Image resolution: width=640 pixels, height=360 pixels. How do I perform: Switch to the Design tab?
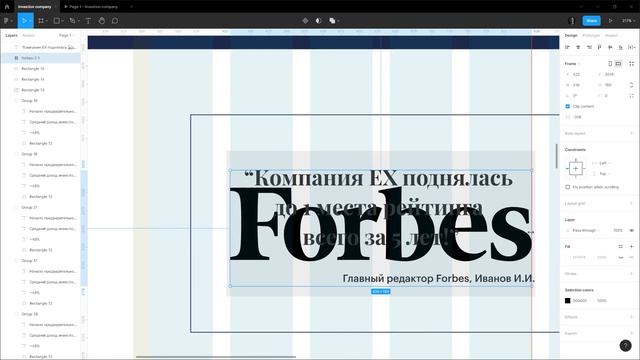pos(571,36)
